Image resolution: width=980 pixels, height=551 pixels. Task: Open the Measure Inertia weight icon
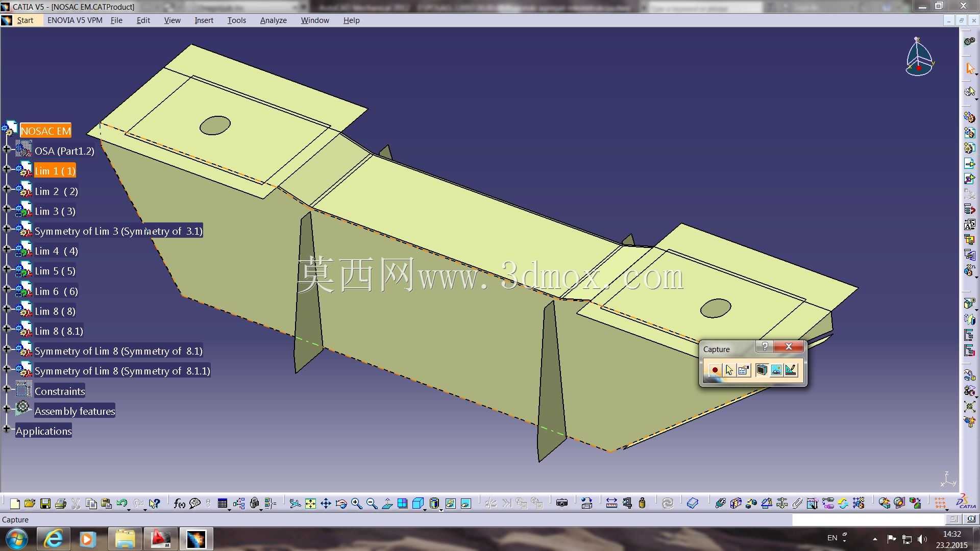coord(642,504)
